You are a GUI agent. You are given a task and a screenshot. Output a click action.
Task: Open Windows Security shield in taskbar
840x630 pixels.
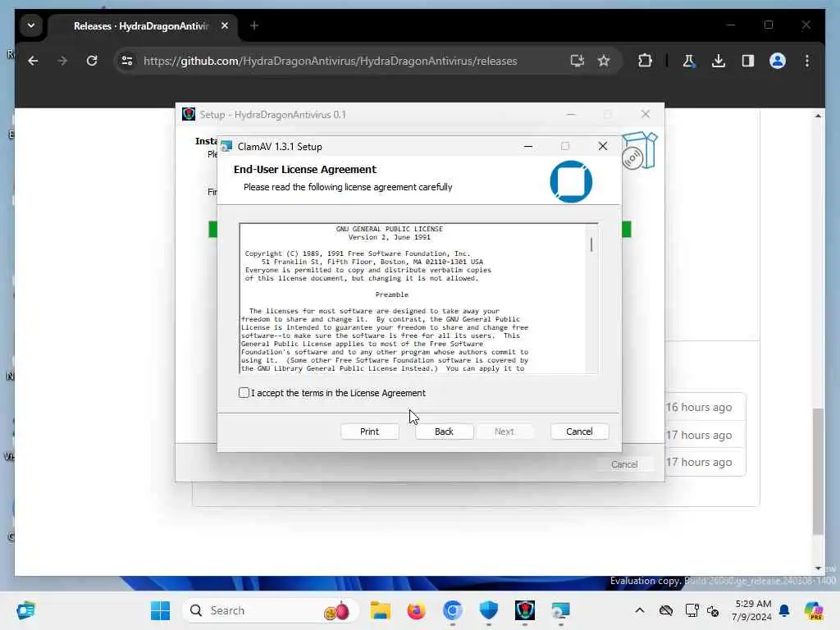pyautogui.click(x=489, y=610)
